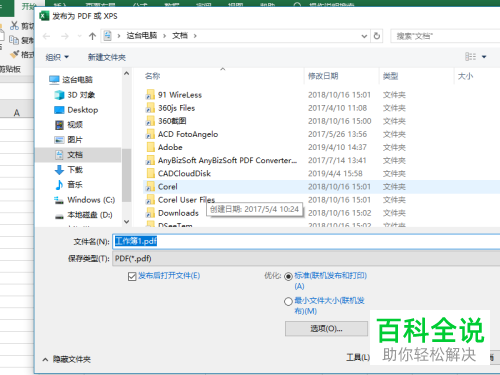Viewport: 500px width, 375px height.
Task: Select 图片 folder in sidebar
Action: click(69, 140)
